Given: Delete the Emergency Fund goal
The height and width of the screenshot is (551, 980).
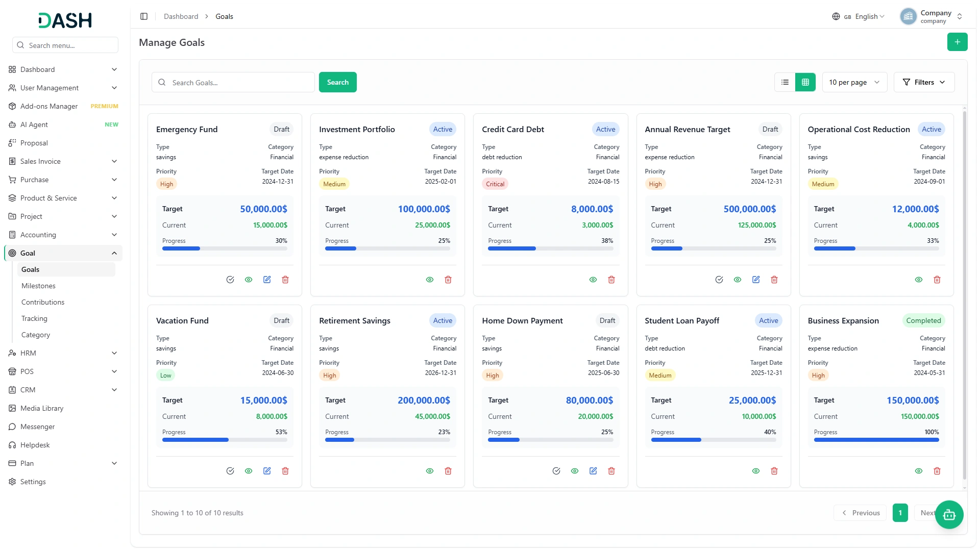Looking at the screenshot, I should (x=285, y=280).
